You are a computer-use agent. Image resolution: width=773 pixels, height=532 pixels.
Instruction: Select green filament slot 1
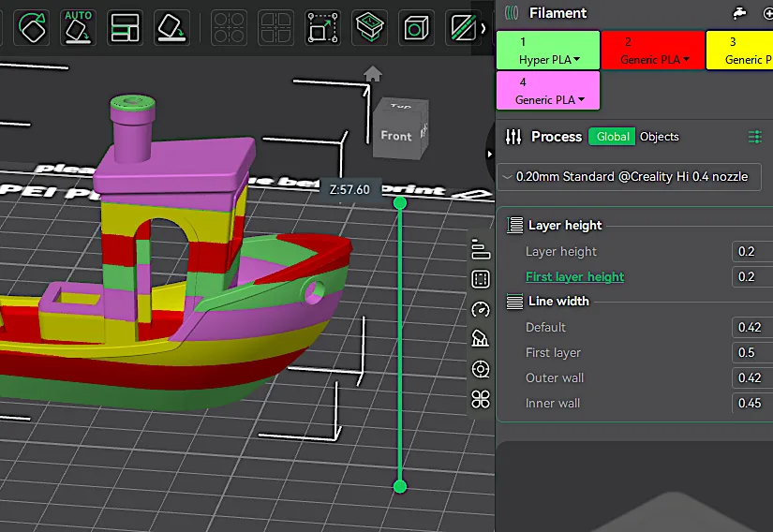pyautogui.click(x=548, y=51)
